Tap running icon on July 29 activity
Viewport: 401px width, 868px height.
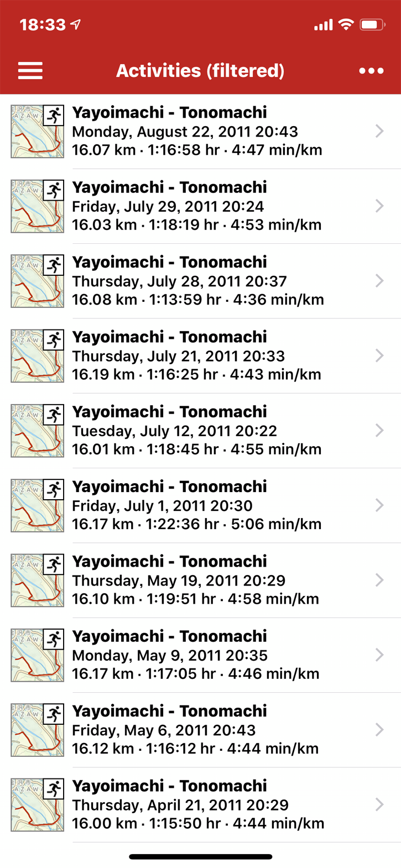click(x=54, y=190)
